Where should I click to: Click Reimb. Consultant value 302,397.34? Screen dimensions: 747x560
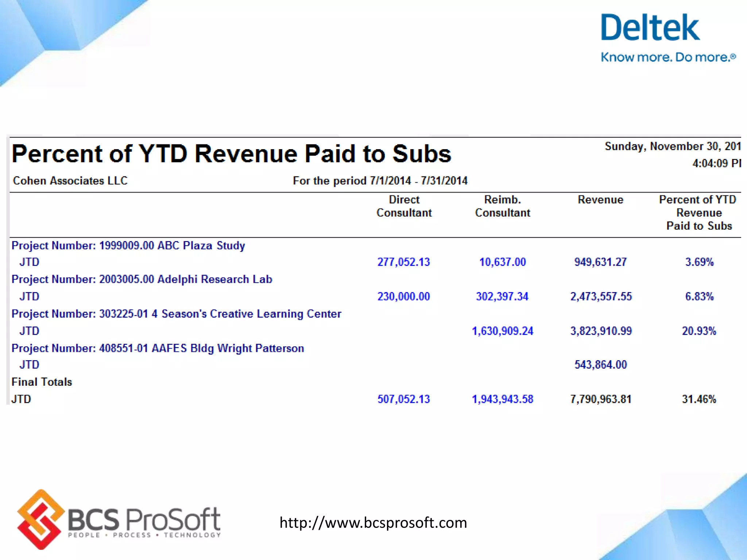click(502, 296)
